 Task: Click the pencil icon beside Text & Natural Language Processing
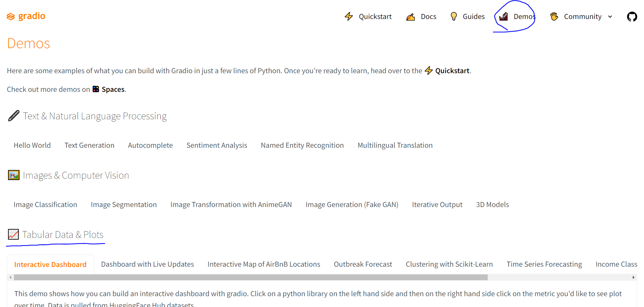tap(13, 116)
